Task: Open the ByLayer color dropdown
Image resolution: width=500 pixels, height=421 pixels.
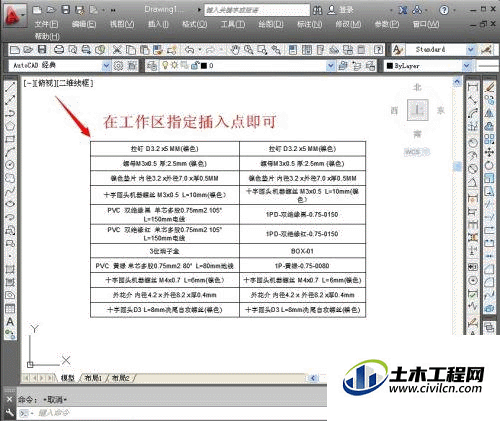Action: [466, 66]
